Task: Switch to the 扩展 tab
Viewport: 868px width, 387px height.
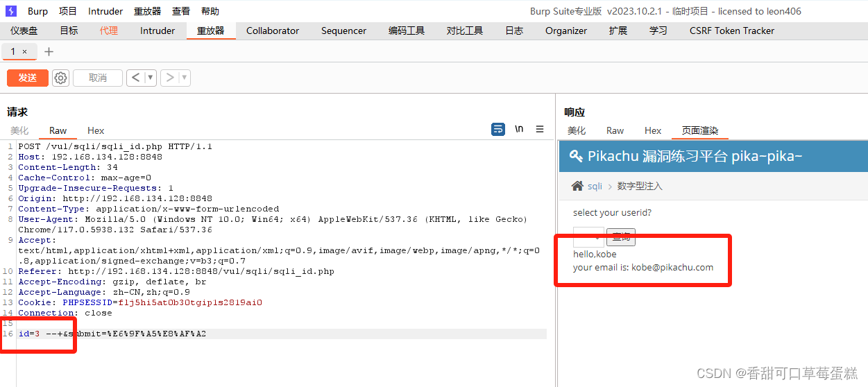Action: (x=618, y=31)
